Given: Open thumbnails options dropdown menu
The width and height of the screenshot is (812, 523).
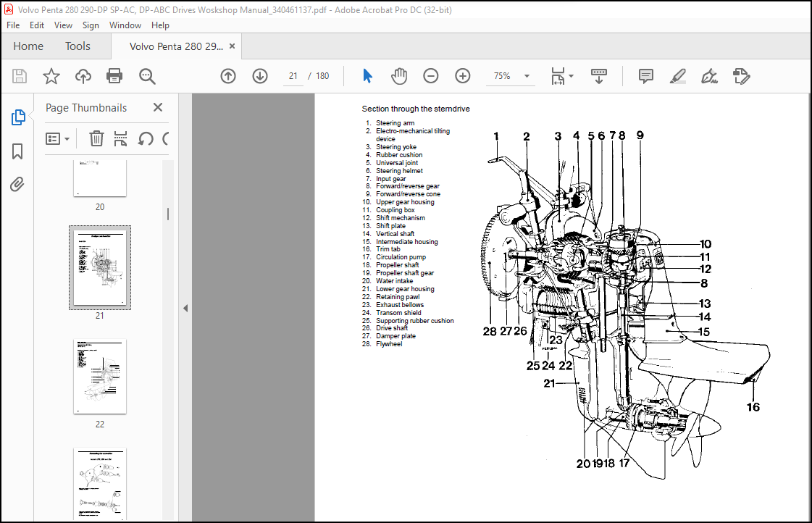Looking at the screenshot, I should click(x=57, y=138).
